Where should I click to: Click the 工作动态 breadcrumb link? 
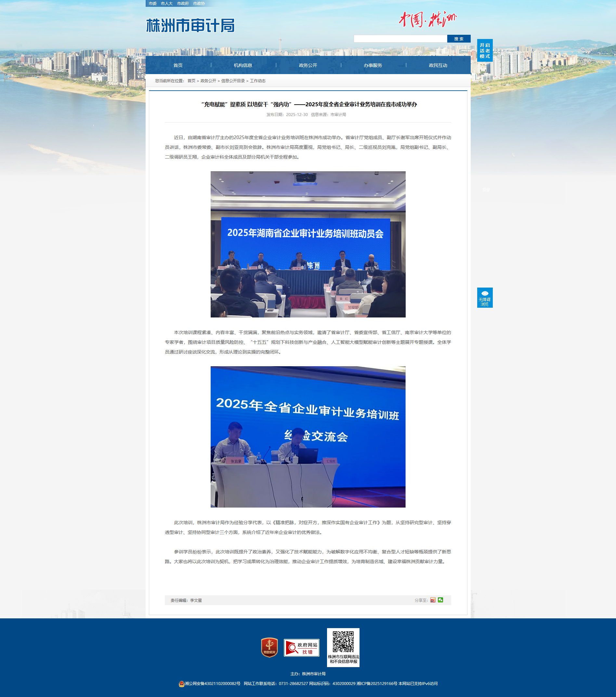click(257, 81)
